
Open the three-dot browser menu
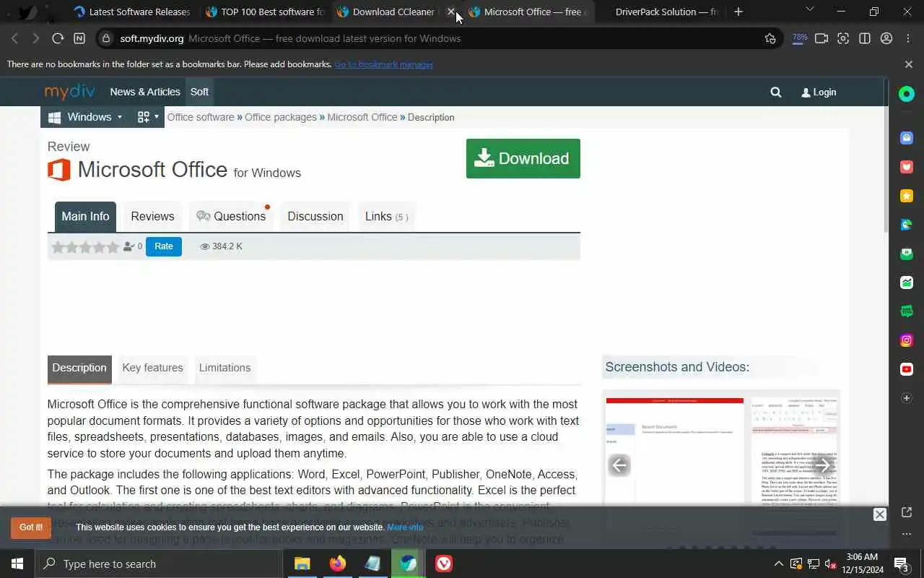point(908,38)
